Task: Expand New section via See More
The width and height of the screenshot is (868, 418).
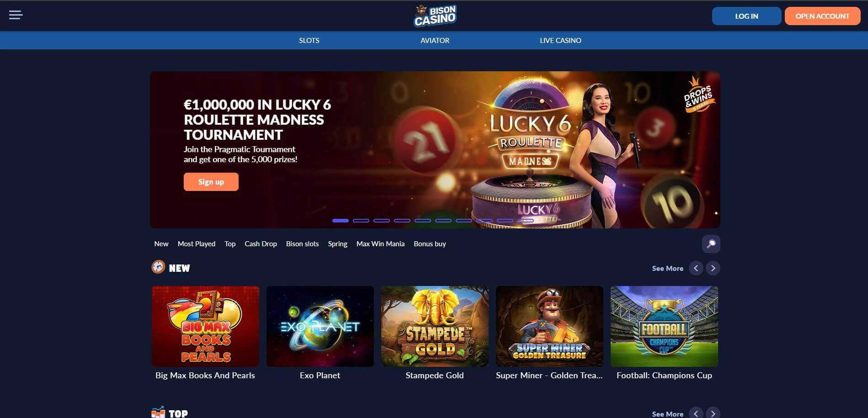Action: (667, 269)
